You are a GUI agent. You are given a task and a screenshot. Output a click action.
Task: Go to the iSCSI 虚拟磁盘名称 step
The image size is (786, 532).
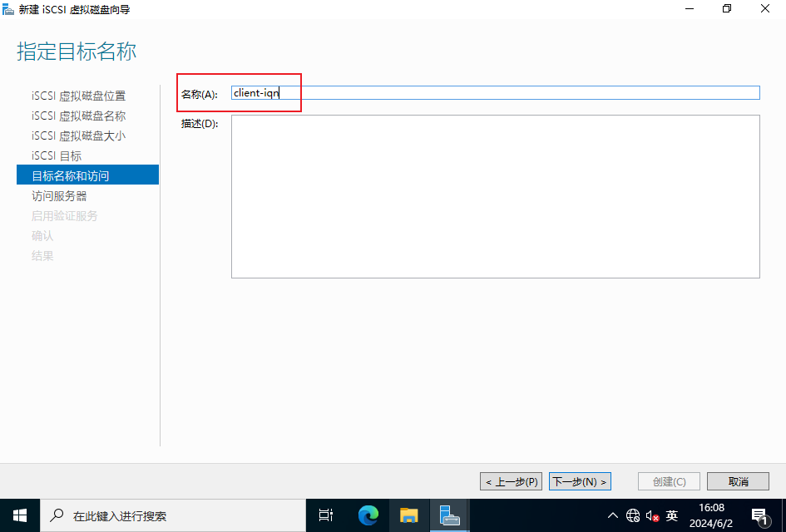(78, 116)
